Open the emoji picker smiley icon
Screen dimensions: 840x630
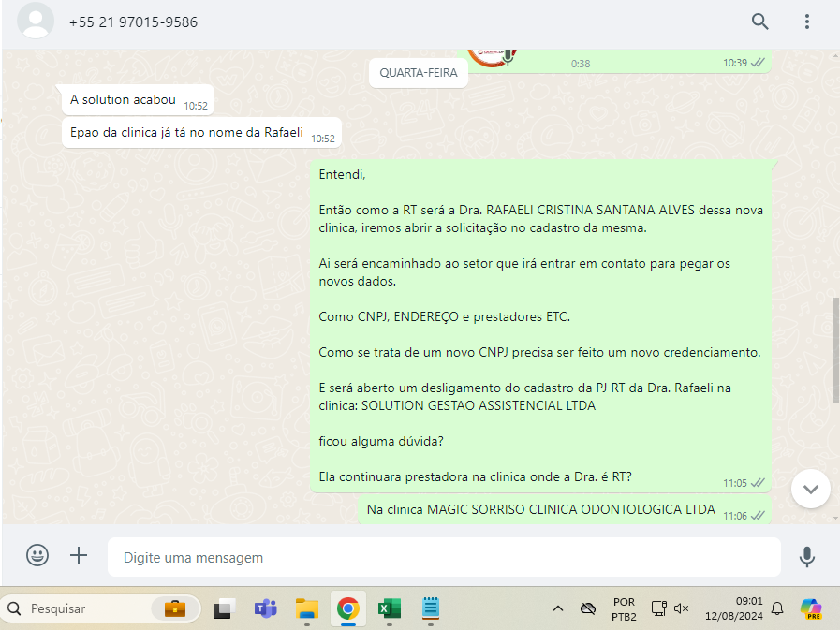tap(37, 555)
